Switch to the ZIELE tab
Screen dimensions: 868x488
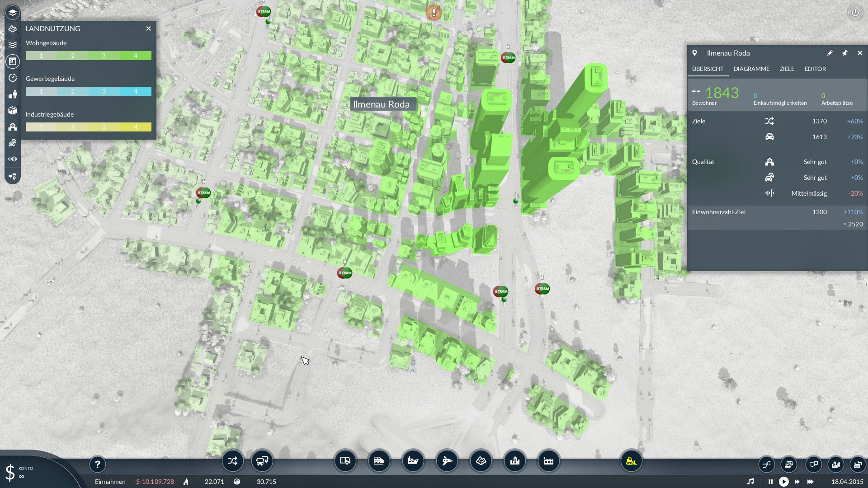pyautogui.click(x=787, y=69)
